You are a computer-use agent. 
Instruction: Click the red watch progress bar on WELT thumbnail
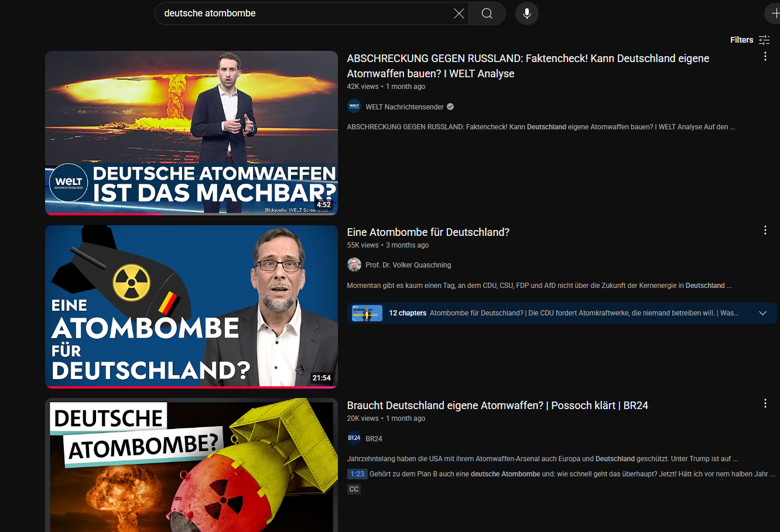coord(104,214)
